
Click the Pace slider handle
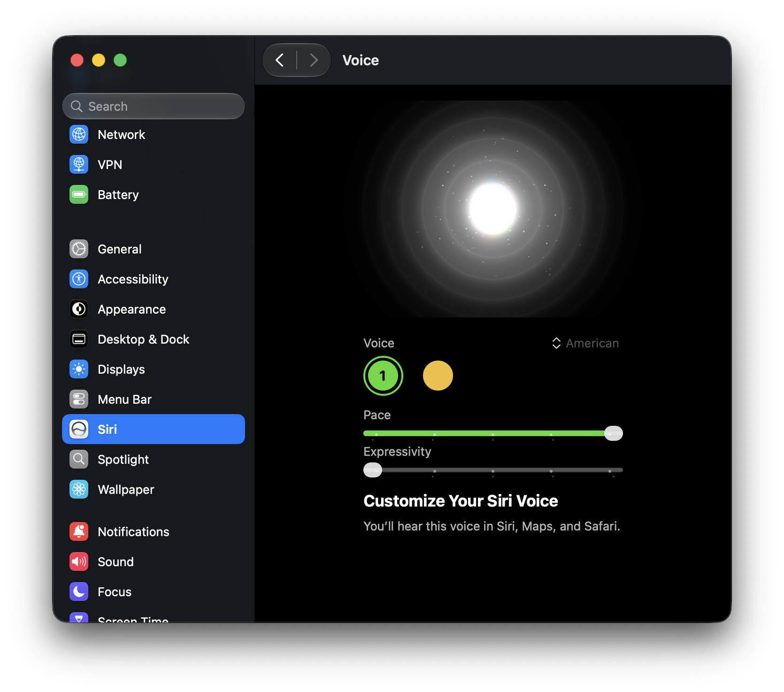pyautogui.click(x=613, y=433)
